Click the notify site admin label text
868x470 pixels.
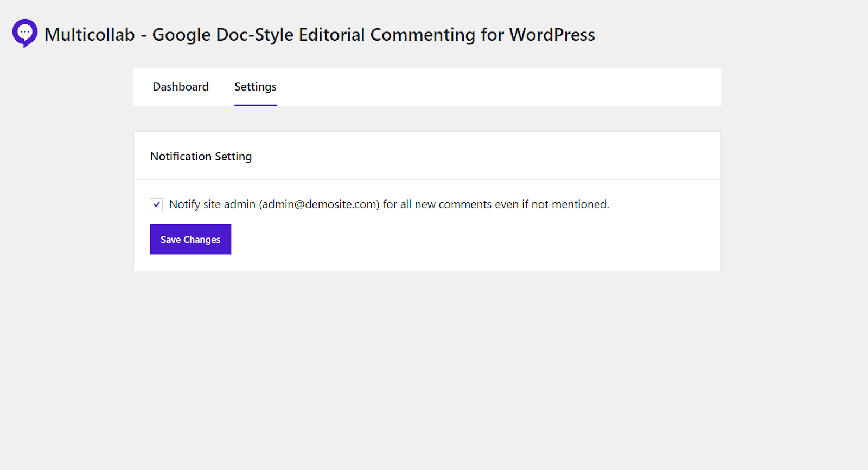(389, 204)
